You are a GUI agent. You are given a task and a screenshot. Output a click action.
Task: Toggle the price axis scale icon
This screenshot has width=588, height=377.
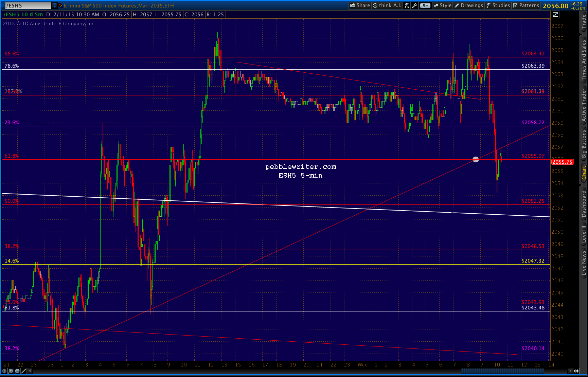point(556,14)
